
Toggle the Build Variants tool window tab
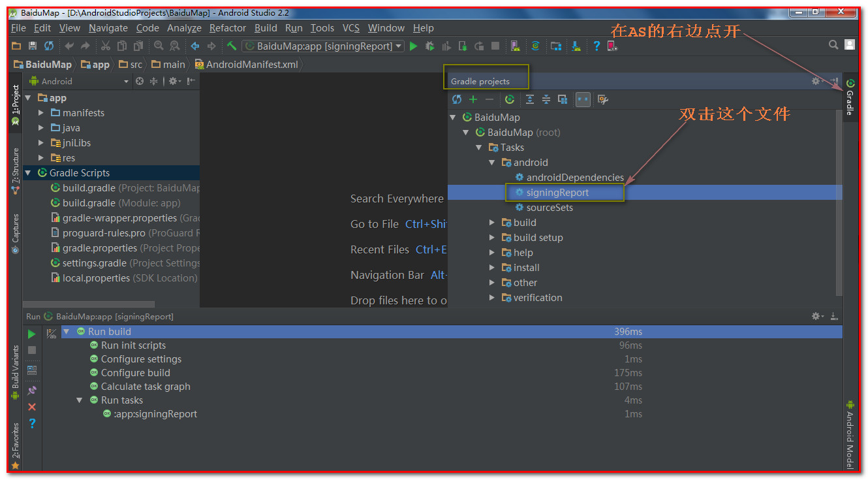pos(16,372)
